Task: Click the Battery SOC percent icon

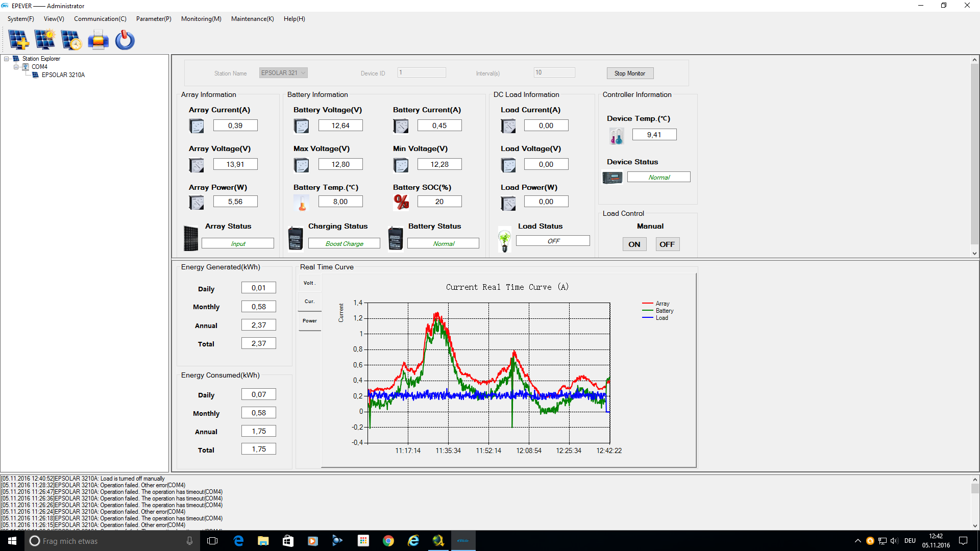Action: click(401, 202)
